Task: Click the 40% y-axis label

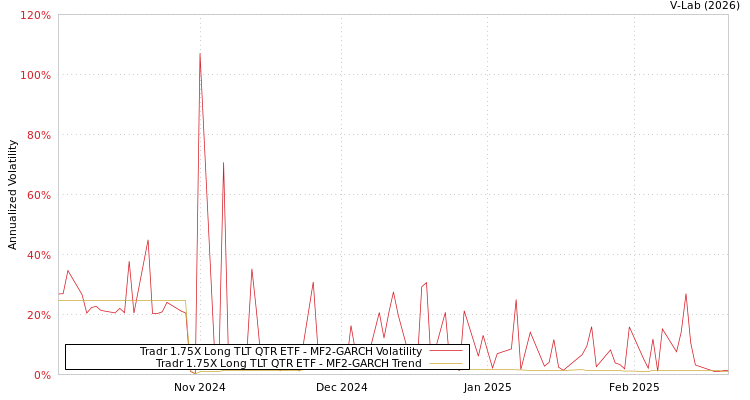Action: (38, 255)
